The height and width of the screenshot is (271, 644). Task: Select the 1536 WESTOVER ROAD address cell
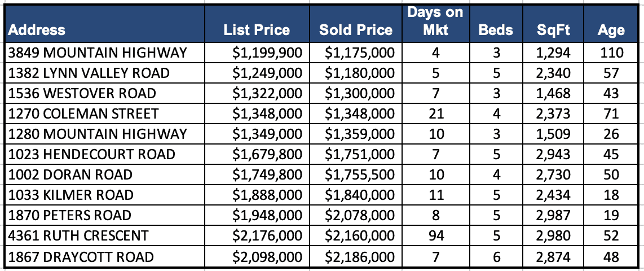click(82, 93)
